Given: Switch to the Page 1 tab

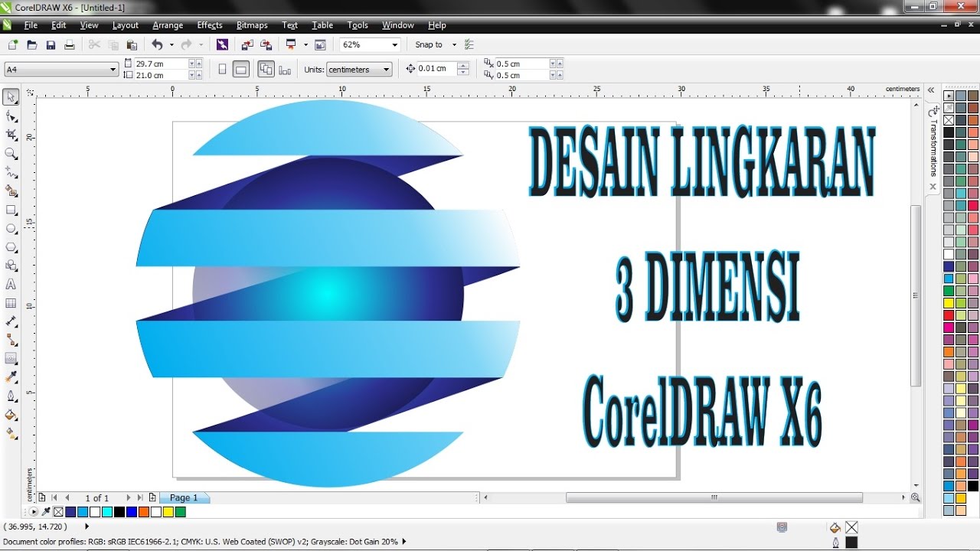Looking at the screenshot, I should 184,497.
